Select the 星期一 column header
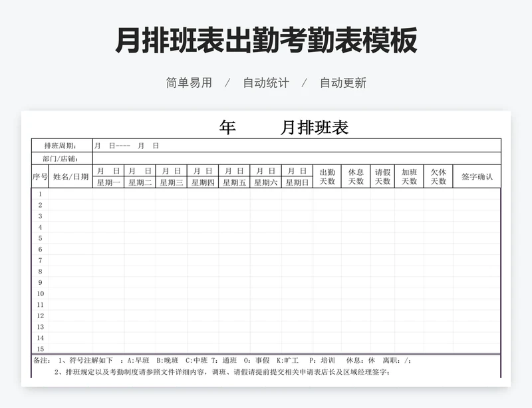The width and height of the screenshot is (532, 408). (108, 182)
